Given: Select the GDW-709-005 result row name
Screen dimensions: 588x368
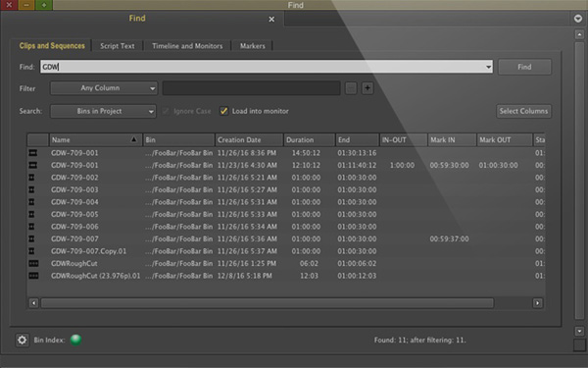Looking at the screenshot, I should tap(74, 214).
